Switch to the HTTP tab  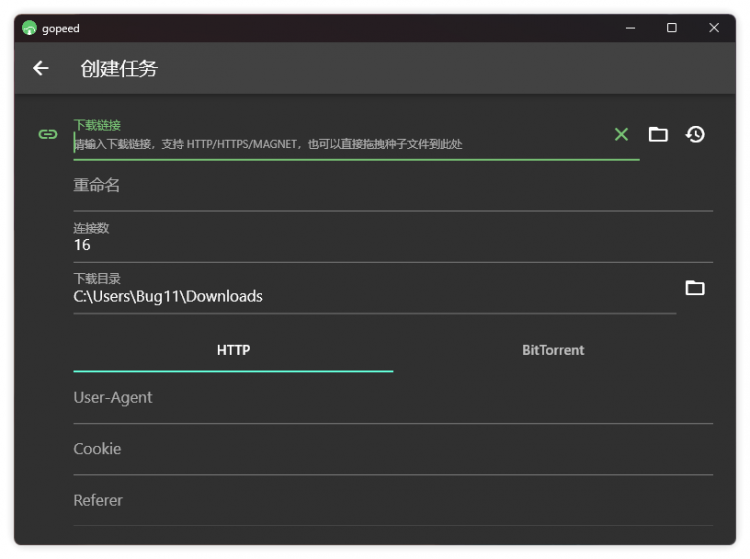(233, 350)
